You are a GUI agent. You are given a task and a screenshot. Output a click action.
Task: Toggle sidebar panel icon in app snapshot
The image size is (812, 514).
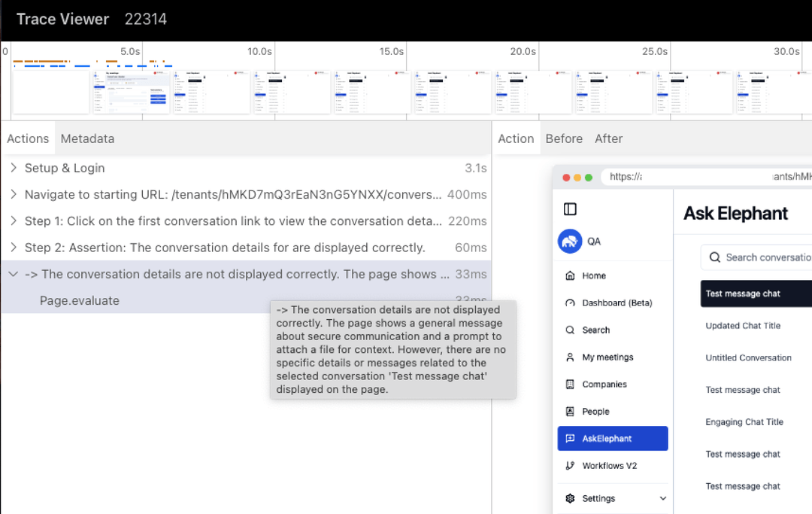point(570,208)
